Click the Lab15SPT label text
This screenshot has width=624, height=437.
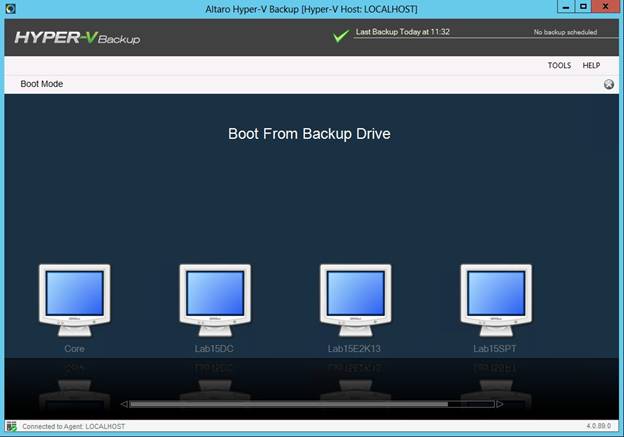(x=495, y=349)
